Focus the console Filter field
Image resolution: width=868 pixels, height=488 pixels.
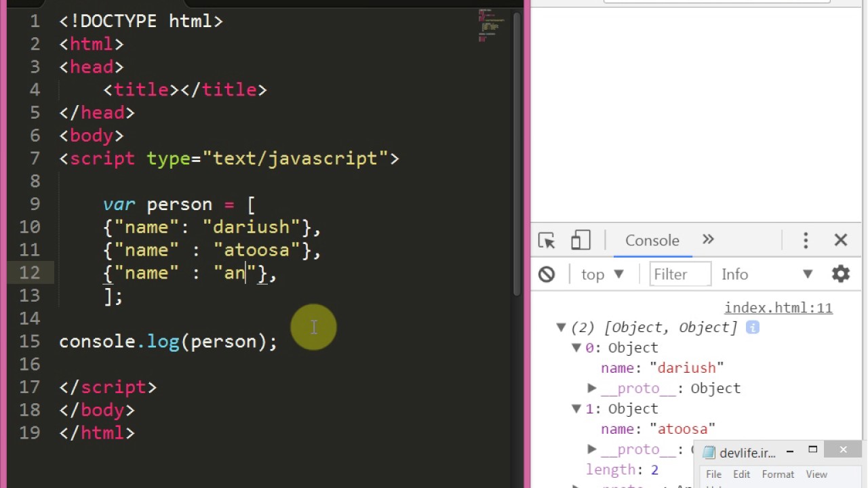[680, 274]
